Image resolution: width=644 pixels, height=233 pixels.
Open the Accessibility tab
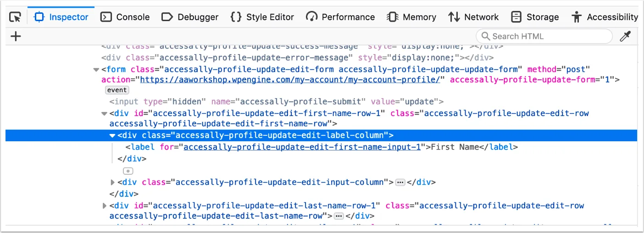pyautogui.click(x=605, y=17)
